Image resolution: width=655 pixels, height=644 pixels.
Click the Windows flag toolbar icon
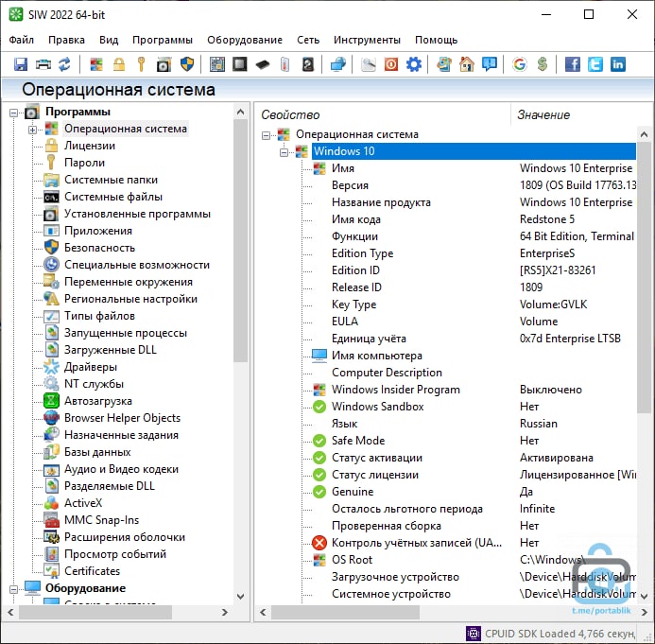(96, 64)
